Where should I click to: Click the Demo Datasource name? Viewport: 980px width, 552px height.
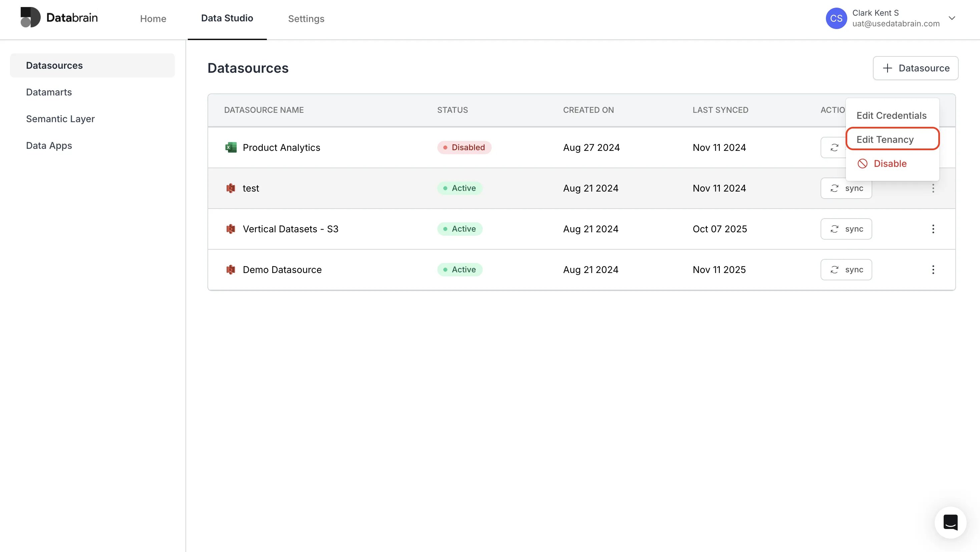click(282, 270)
